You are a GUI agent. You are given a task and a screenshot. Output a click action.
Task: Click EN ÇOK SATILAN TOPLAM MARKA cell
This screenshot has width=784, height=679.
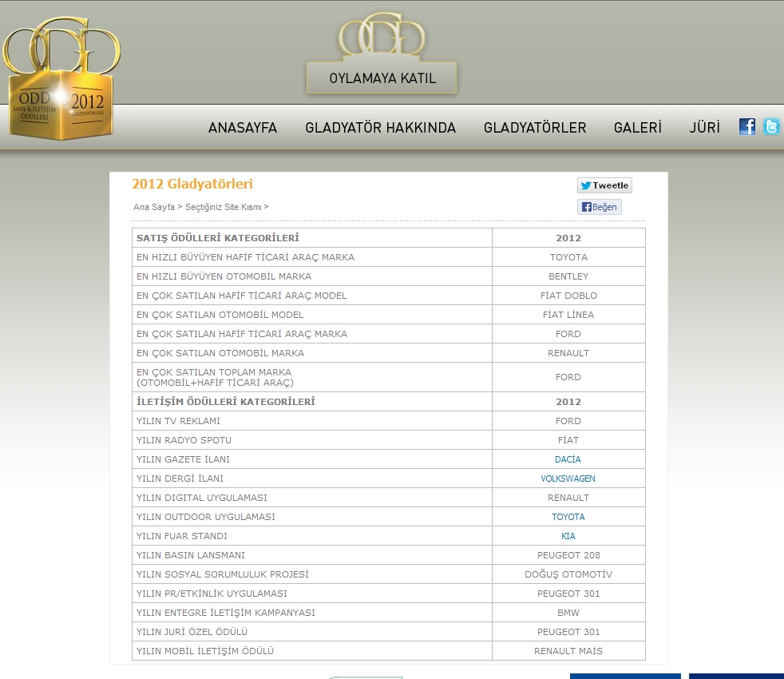click(x=312, y=377)
